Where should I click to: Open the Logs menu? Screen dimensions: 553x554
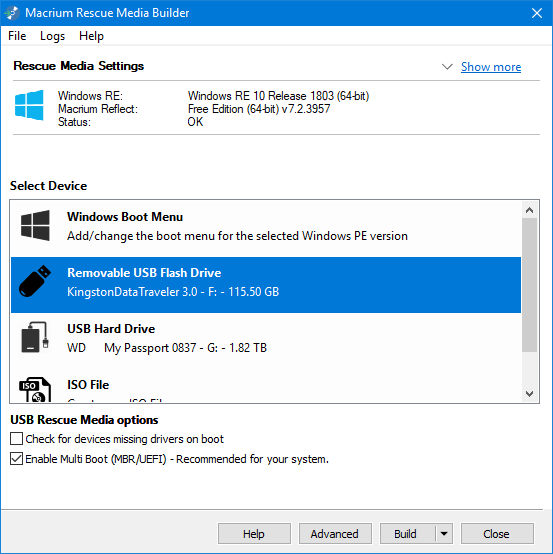pos(52,36)
